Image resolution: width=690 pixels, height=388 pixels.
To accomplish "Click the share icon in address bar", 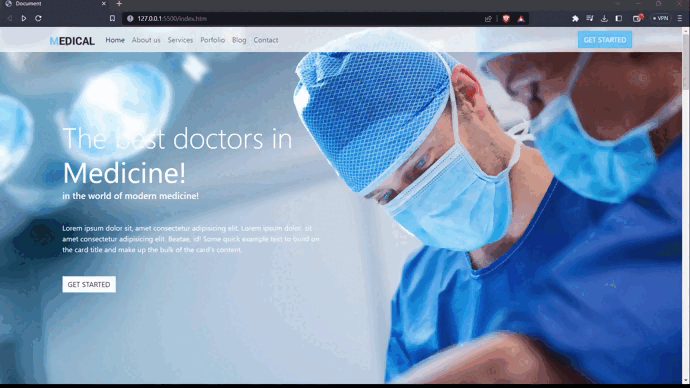I will [x=488, y=18].
